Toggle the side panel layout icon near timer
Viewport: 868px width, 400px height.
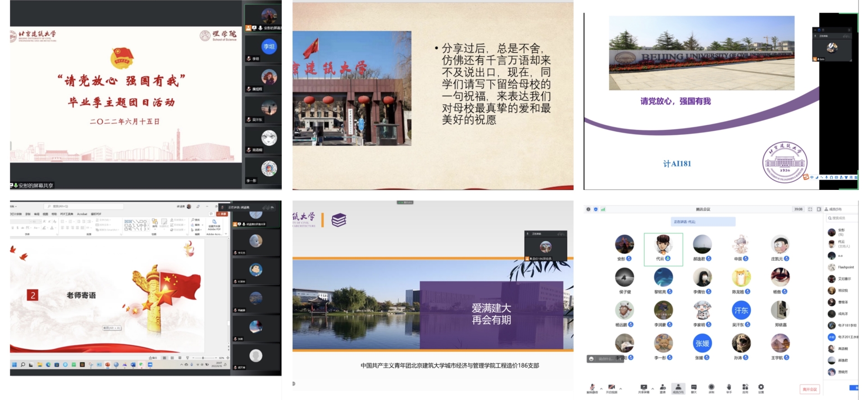click(x=819, y=209)
